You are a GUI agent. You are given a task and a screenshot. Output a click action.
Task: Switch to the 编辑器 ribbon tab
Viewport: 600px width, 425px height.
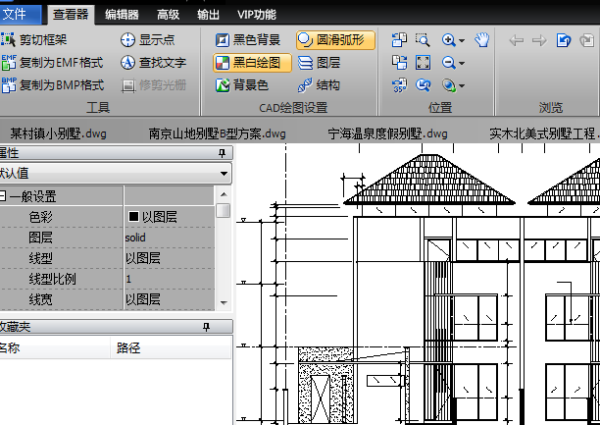click(122, 15)
